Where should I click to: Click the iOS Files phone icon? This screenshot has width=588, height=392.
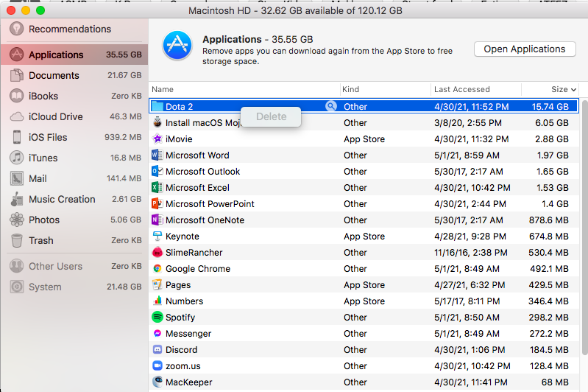coord(16,137)
